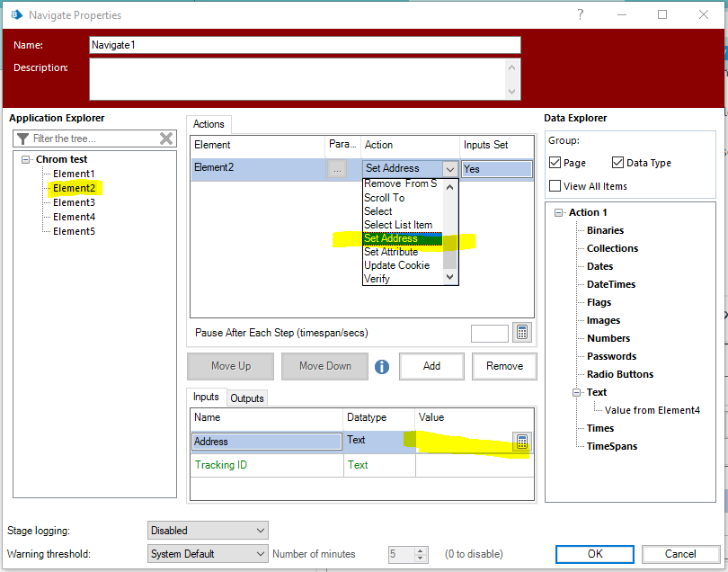The width and height of the screenshot is (728, 572).
Task: Open the Params ellipsis button for Element2
Action: tap(337, 168)
